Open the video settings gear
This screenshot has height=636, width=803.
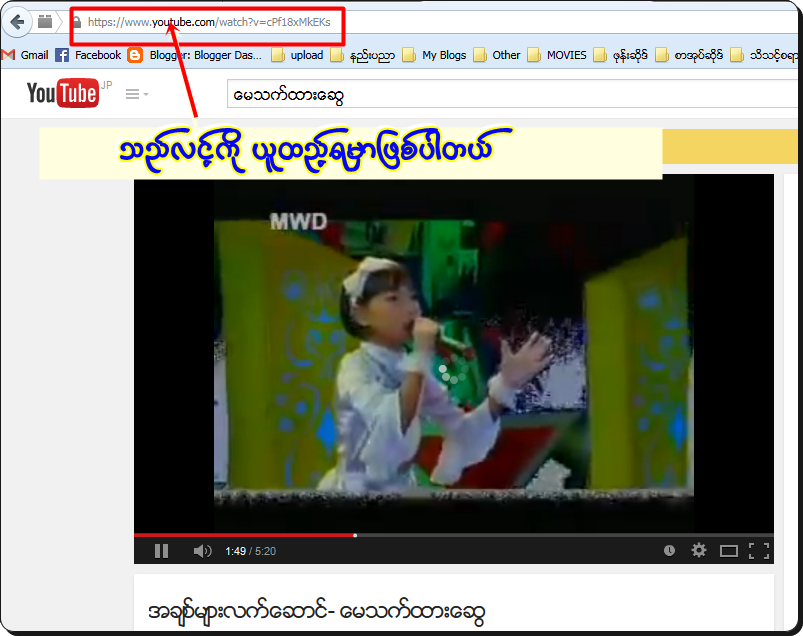tap(699, 550)
